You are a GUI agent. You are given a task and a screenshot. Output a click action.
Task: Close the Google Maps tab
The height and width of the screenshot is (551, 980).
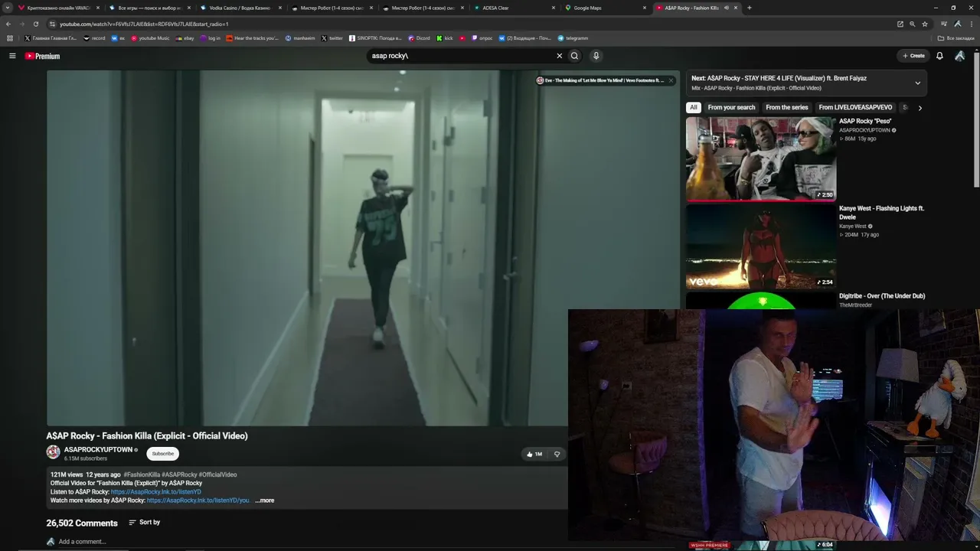(644, 8)
